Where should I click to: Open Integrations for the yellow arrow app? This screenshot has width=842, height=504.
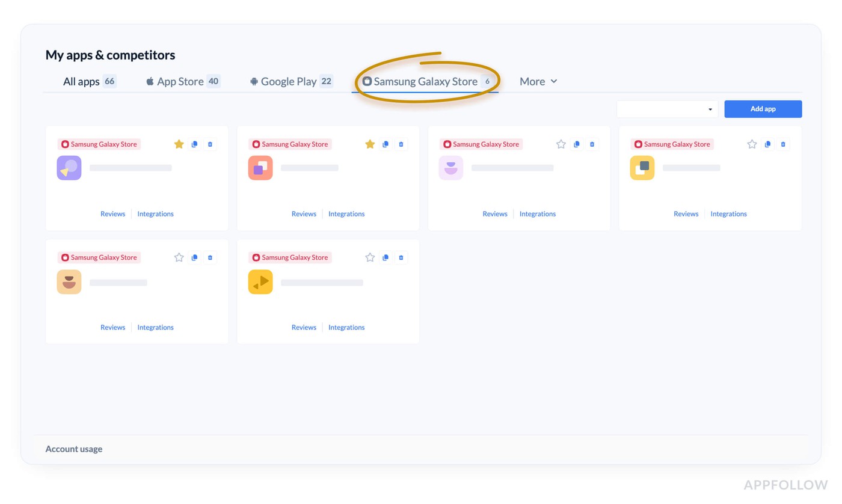click(346, 328)
